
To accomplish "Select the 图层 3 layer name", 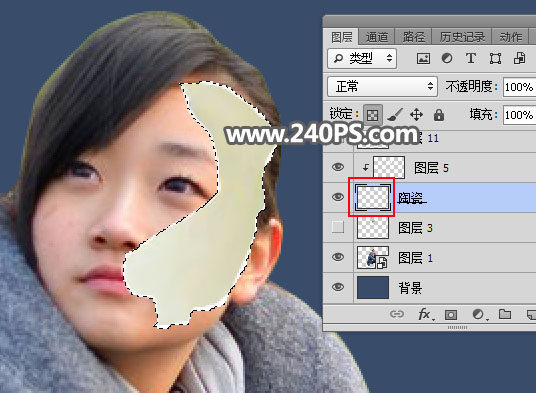I will 415,228.
